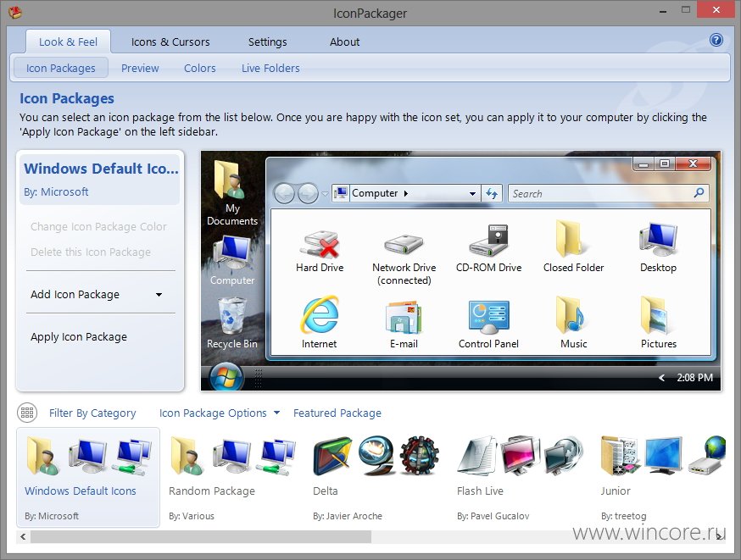
Task: Click the Featured Package link
Action: click(337, 413)
